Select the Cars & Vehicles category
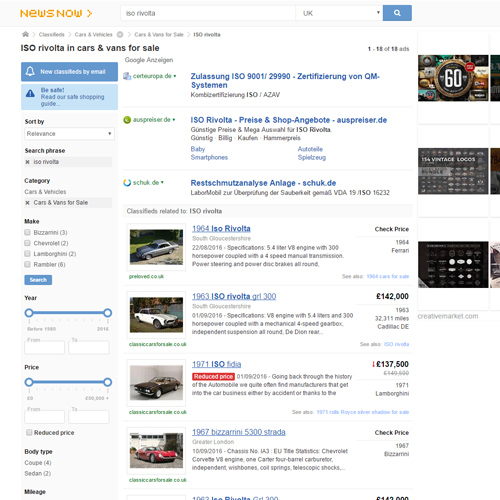This screenshot has width=500, height=500. pyautogui.click(x=45, y=192)
